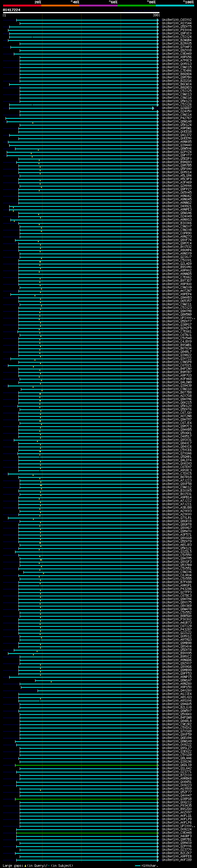This screenshot has height=868, width=197.
Task: Select the UniRef100_Q5K124 label
Action: pos(176,125)
